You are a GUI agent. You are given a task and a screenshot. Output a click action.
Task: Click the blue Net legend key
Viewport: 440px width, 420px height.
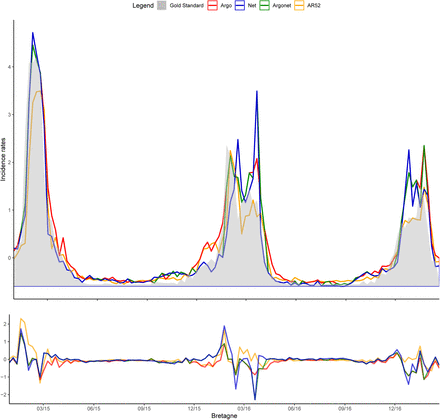pyautogui.click(x=239, y=6)
